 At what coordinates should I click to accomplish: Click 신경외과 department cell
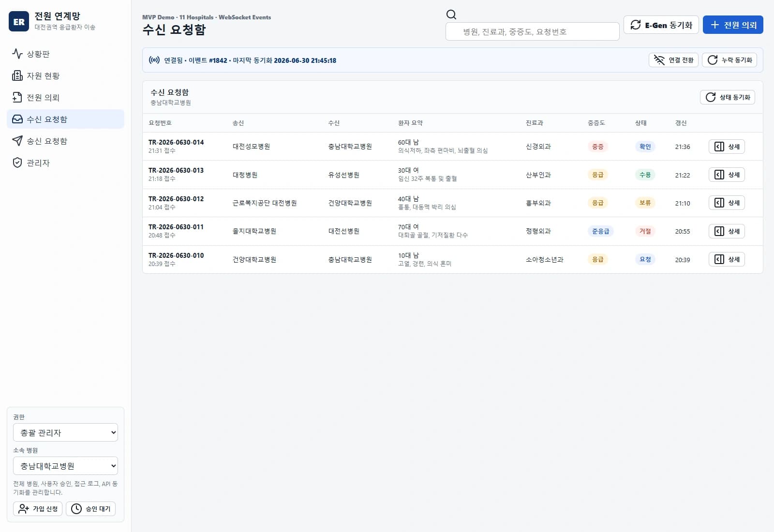point(538,147)
